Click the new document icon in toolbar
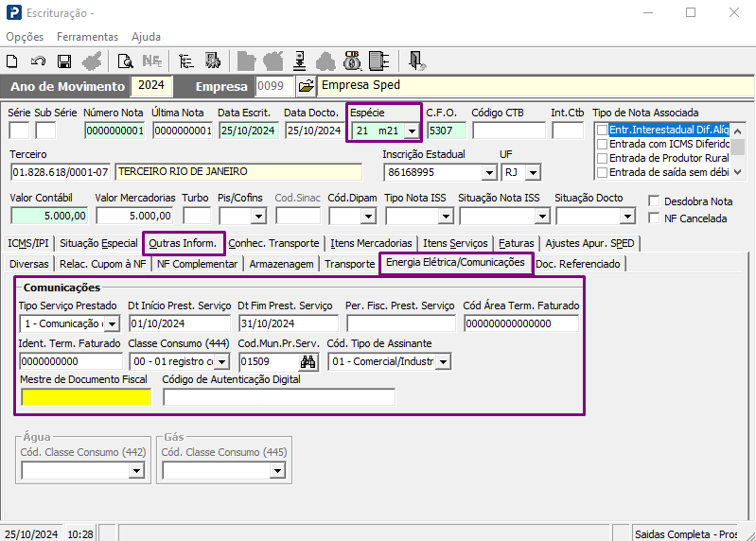 (12, 61)
